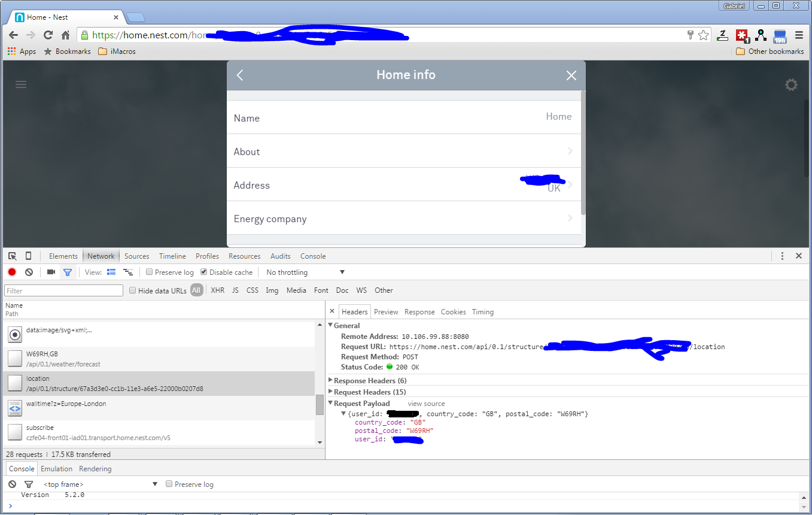Filter requests by XHR
Viewport: 812px width, 515px height.
pos(218,290)
